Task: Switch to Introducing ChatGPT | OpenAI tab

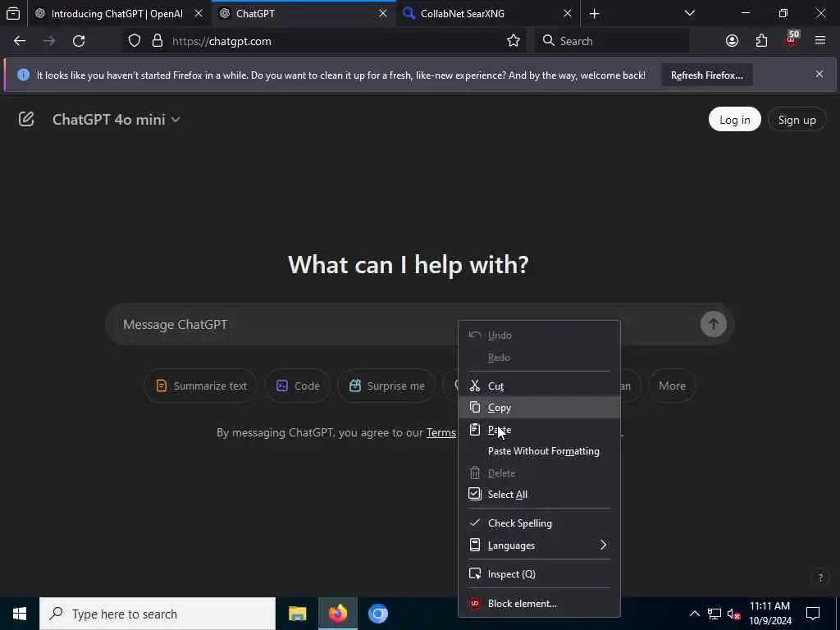Action: point(116,14)
